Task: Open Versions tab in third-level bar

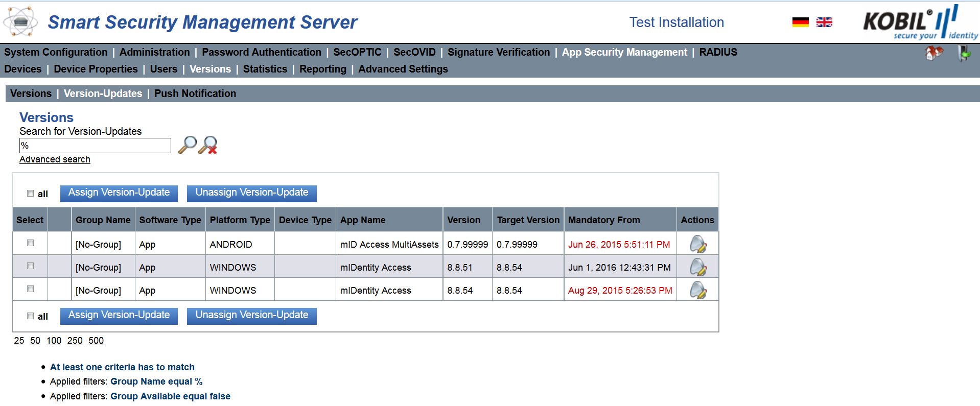Action: click(31, 93)
